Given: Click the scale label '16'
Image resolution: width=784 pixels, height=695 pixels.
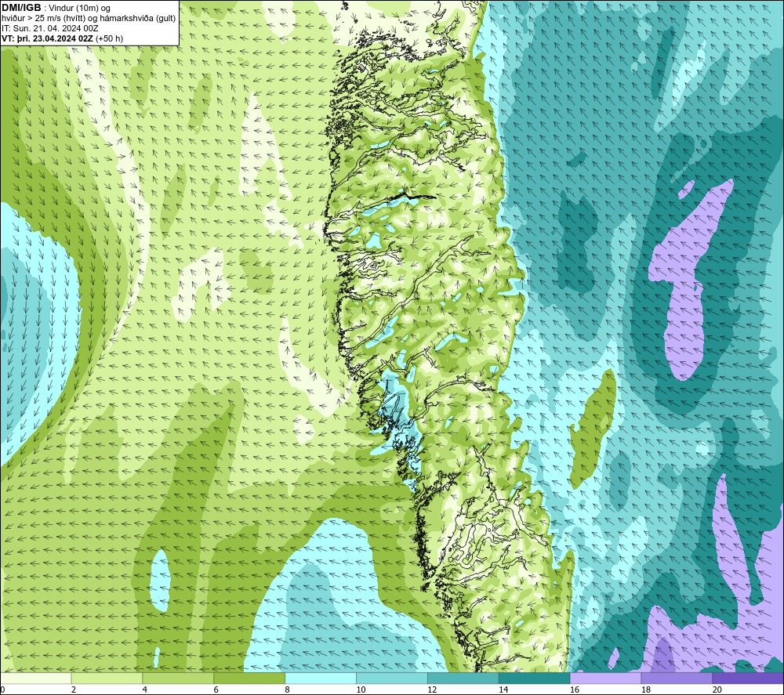Looking at the screenshot, I should [575, 690].
